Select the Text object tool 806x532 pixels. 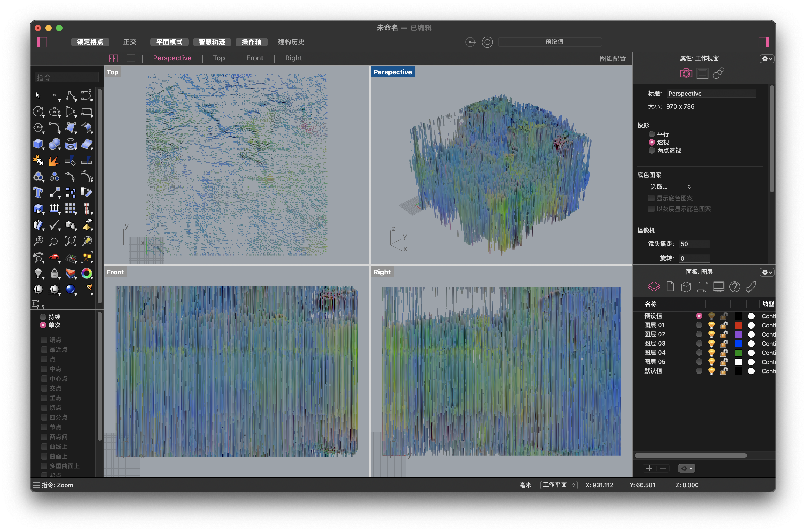(38, 192)
